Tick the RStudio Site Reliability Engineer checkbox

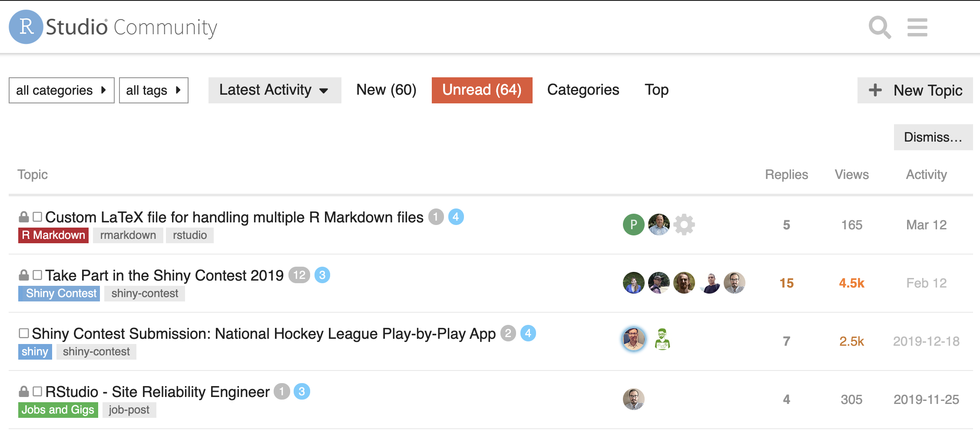tap(37, 391)
